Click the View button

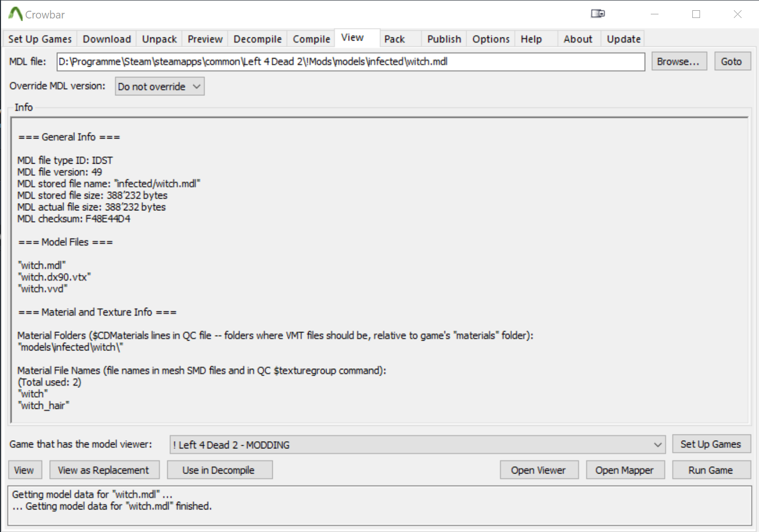point(25,470)
